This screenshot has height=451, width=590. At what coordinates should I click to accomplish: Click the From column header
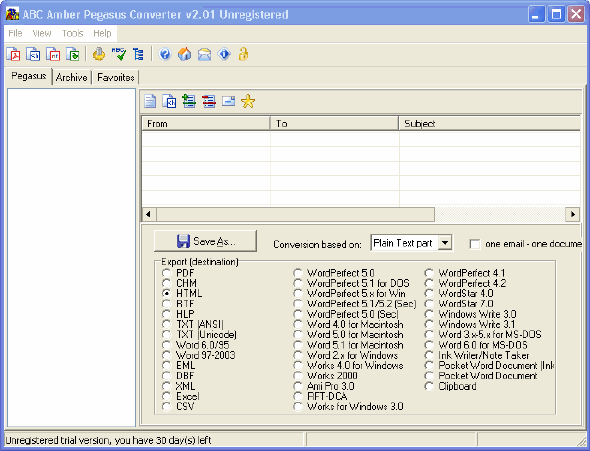tap(206, 123)
